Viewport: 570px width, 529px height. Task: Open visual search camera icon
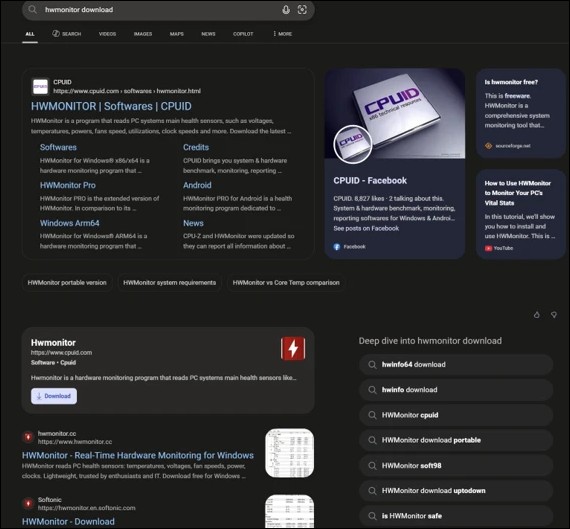[x=302, y=10]
